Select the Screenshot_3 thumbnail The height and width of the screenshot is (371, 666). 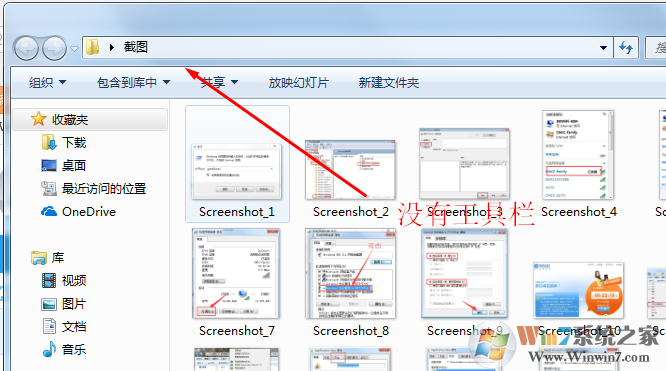(x=465, y=164)
